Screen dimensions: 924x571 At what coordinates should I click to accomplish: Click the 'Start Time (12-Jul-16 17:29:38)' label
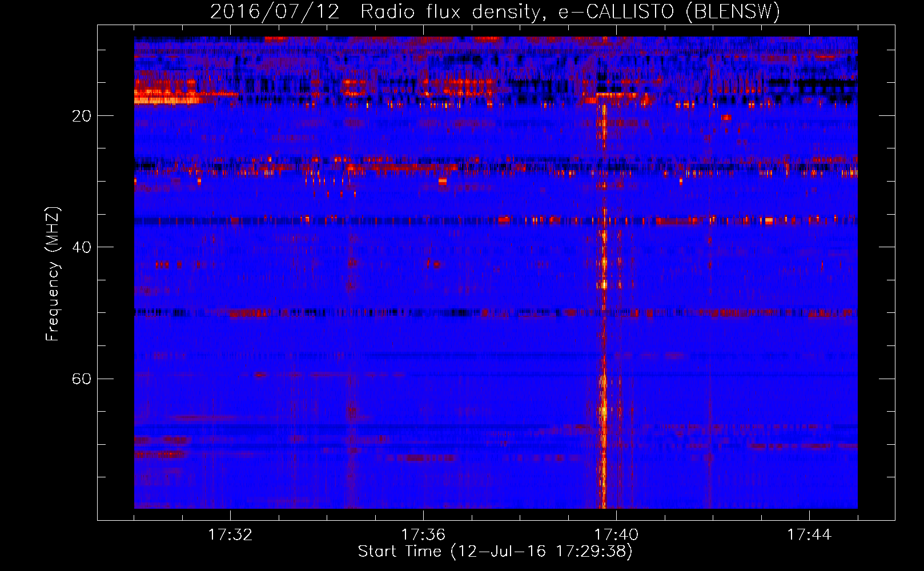[x=495, y=552]
